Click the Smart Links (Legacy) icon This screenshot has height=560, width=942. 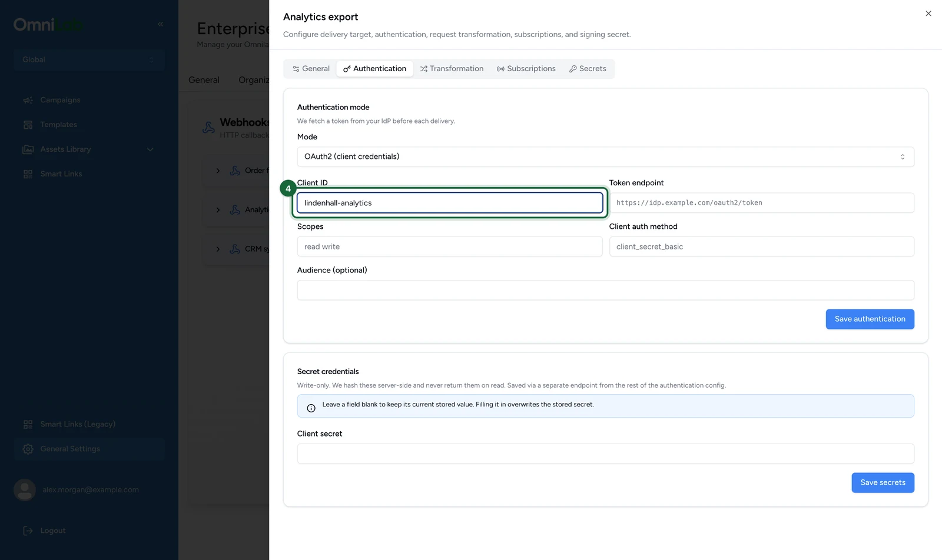[x=28, y=424]
